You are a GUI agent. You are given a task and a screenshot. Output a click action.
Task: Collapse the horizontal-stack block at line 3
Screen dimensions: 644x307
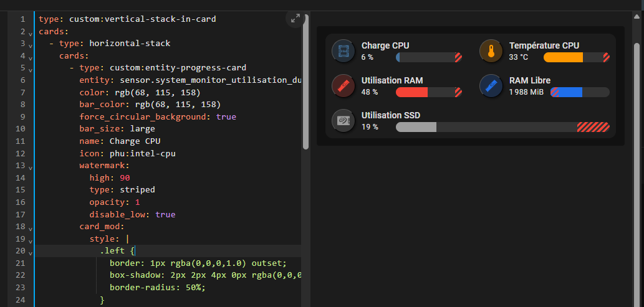[30, 45]
